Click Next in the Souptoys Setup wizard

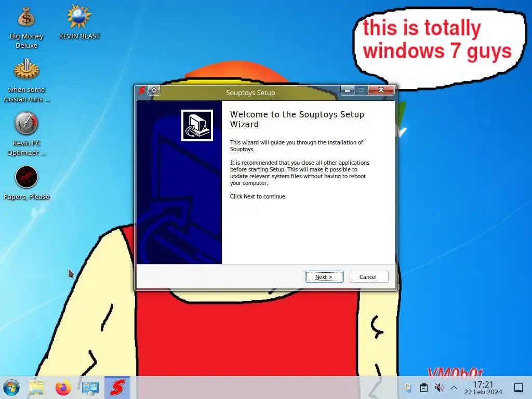click(x=324, y=277)
